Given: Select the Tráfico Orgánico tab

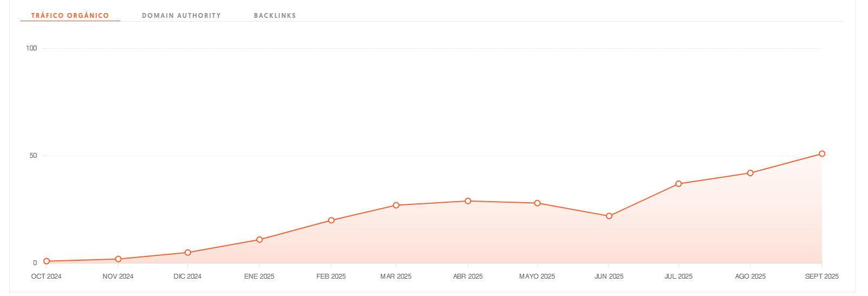Looking at the screenshot, I should [70, 16].
